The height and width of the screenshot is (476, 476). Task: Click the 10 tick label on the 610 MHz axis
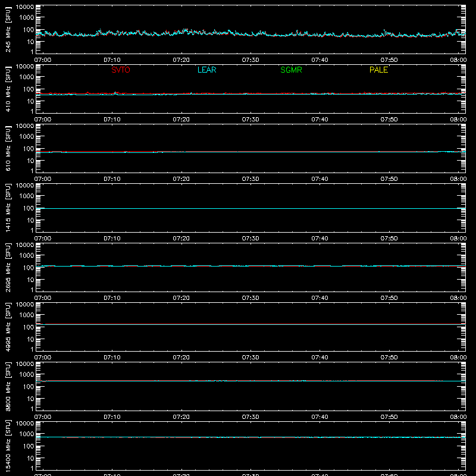coord(30,161)
